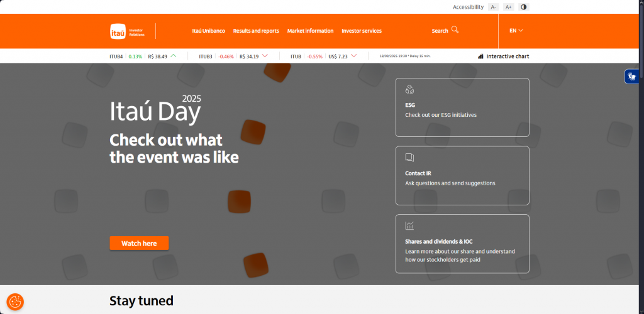
Task: Click the R$ 38.49 price
Action: [158, 57]
